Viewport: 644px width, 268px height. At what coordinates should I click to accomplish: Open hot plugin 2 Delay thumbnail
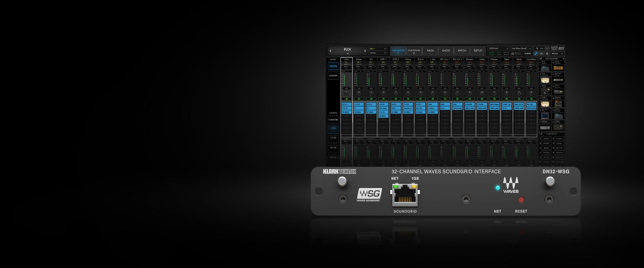point(558,68)
